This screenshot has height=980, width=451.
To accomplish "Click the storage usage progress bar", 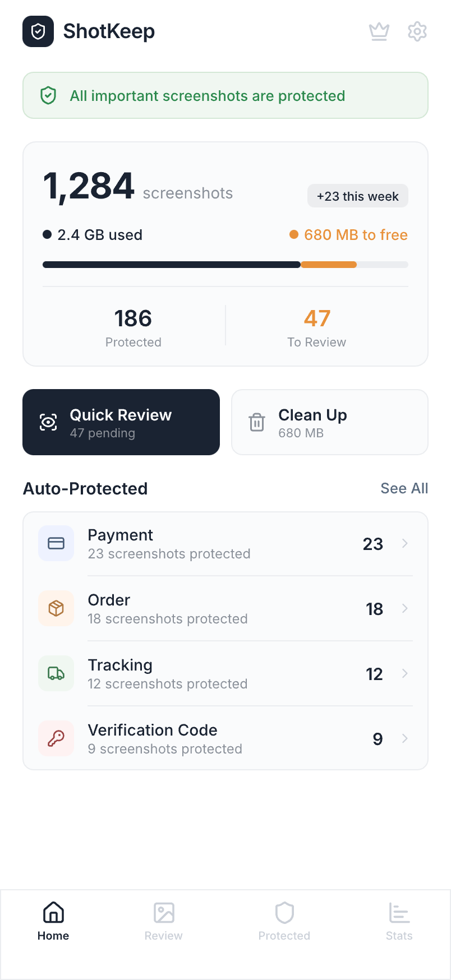I will pyautogui.click(x=225, y=265).
